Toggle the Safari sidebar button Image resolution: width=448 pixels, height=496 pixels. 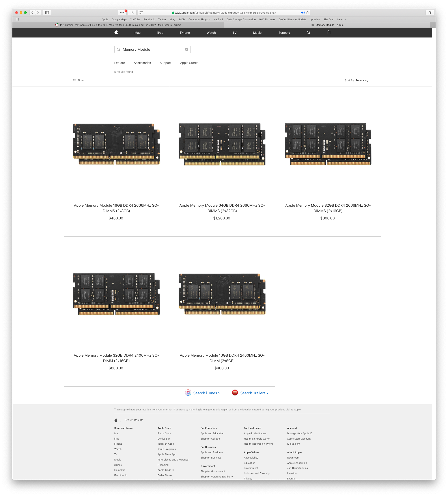(47, 13)
